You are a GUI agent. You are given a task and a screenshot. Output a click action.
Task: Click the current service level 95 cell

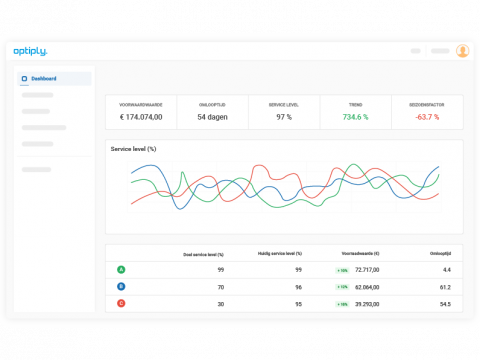298,304
